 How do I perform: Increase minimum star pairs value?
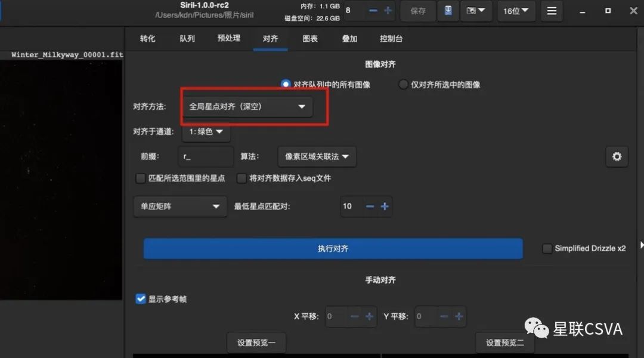[x=385, y=206]
